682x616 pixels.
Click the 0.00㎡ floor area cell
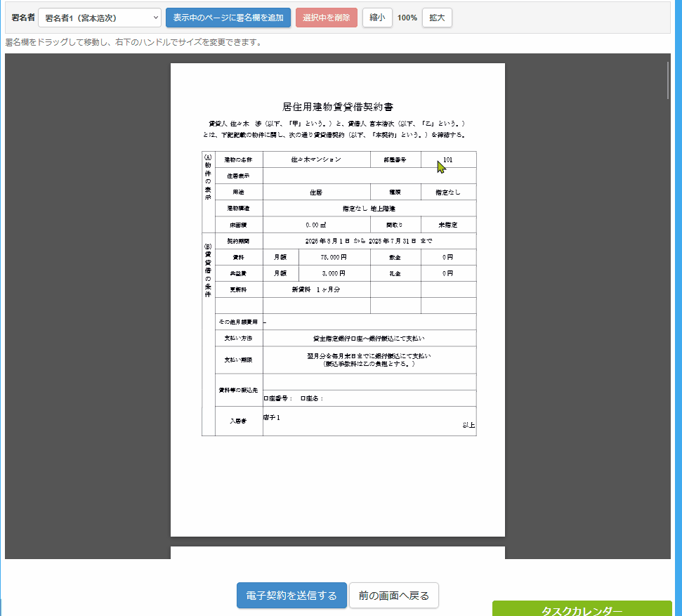coord(316,225)
